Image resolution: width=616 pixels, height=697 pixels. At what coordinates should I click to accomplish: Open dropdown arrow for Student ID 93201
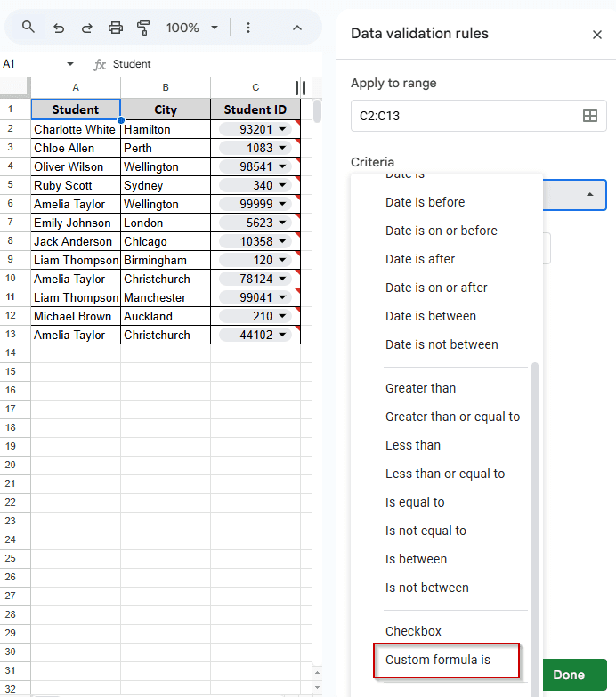coord(282,129)
